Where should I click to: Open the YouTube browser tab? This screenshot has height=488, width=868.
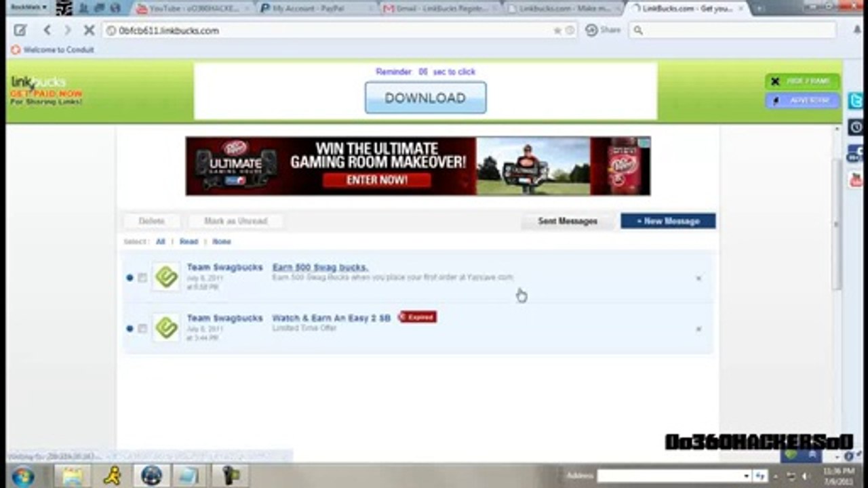193,9
